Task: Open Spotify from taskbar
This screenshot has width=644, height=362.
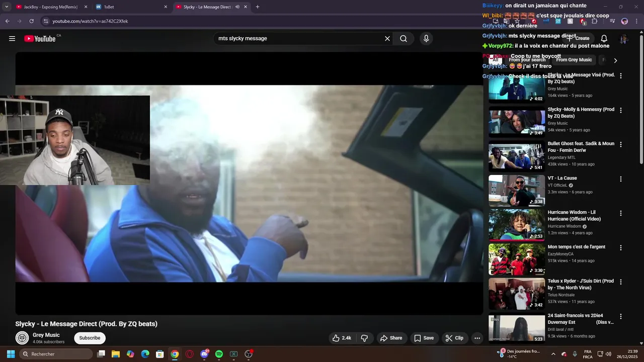Action: [x=219, y=354]
